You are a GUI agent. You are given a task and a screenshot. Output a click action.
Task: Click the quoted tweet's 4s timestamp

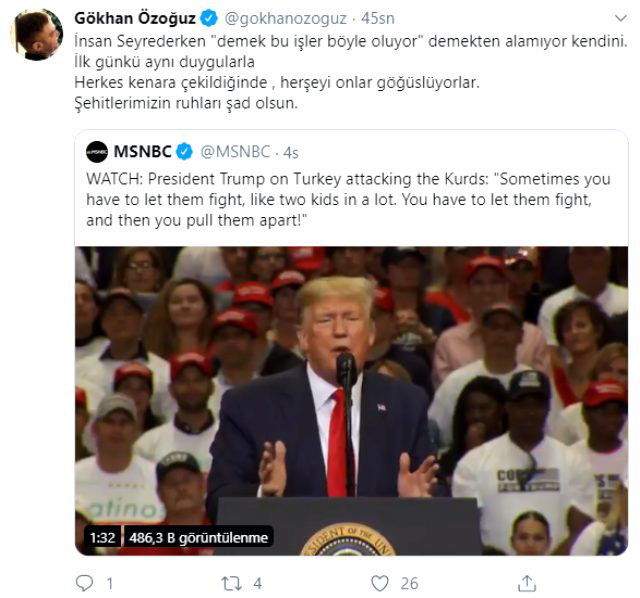click(x=291, y=153)
